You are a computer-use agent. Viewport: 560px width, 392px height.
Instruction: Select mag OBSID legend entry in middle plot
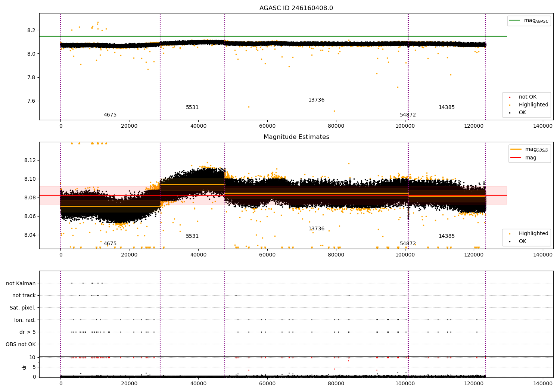[530, 150]
